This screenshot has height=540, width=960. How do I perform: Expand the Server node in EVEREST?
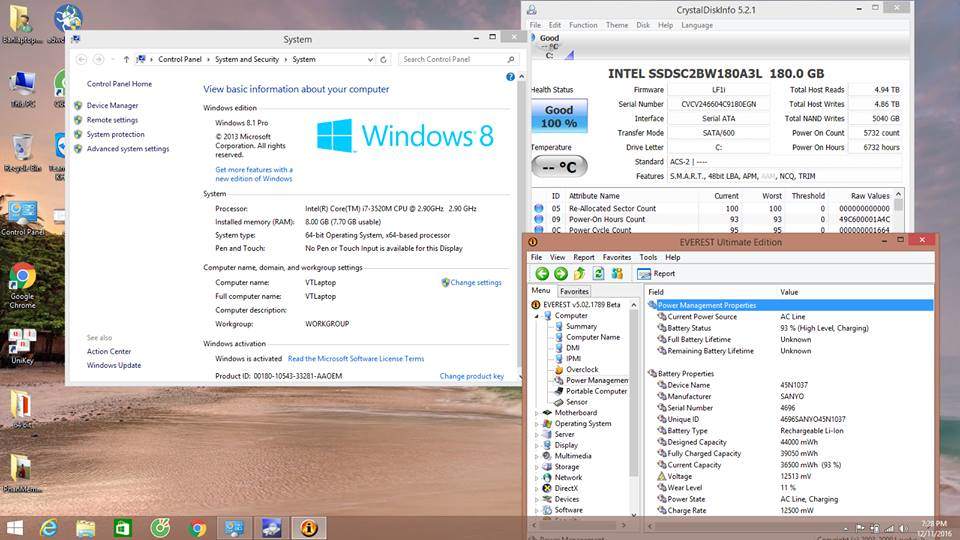tap(537, 435)
